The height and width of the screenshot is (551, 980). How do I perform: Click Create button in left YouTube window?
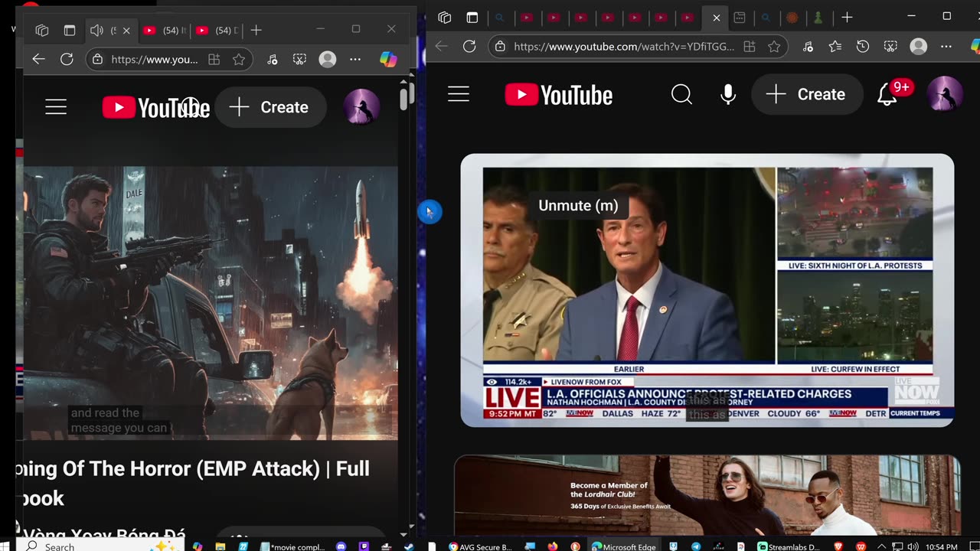click(269, 107)
